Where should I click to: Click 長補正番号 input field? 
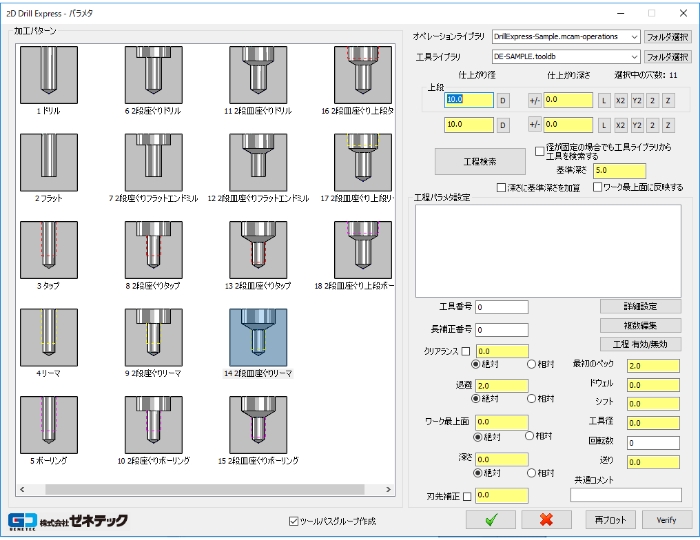click(502, 330)
